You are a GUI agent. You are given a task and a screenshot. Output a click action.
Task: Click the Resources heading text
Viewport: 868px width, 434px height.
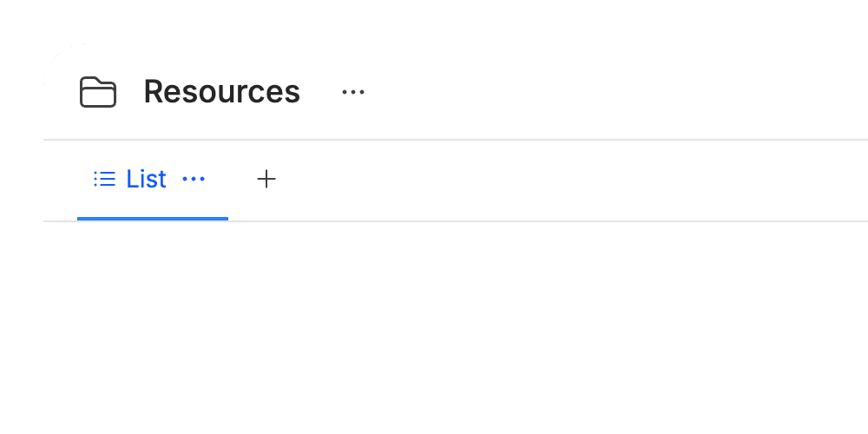(221, 92)
